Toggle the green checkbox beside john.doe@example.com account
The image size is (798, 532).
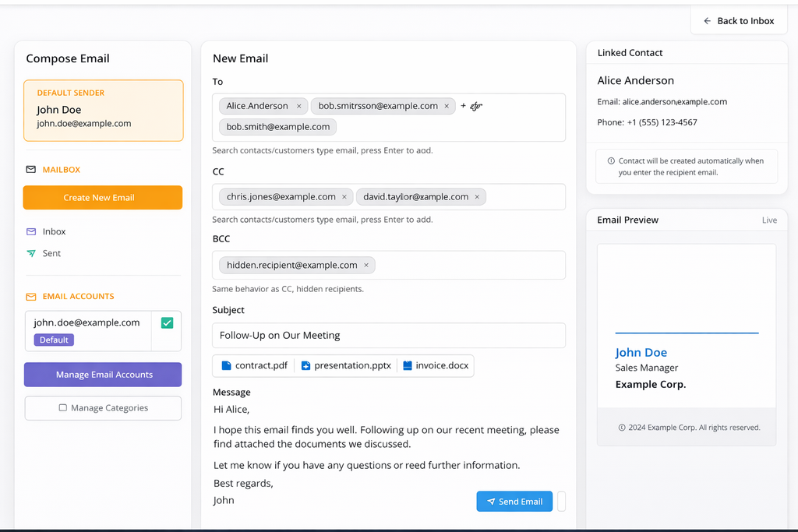pos(165,322)
